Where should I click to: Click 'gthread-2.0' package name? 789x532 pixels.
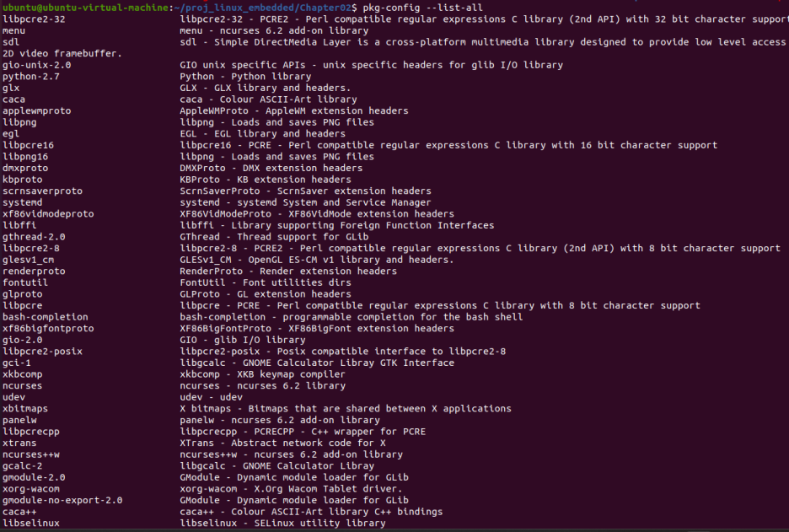pyautogui.click(x=34, y=237)
